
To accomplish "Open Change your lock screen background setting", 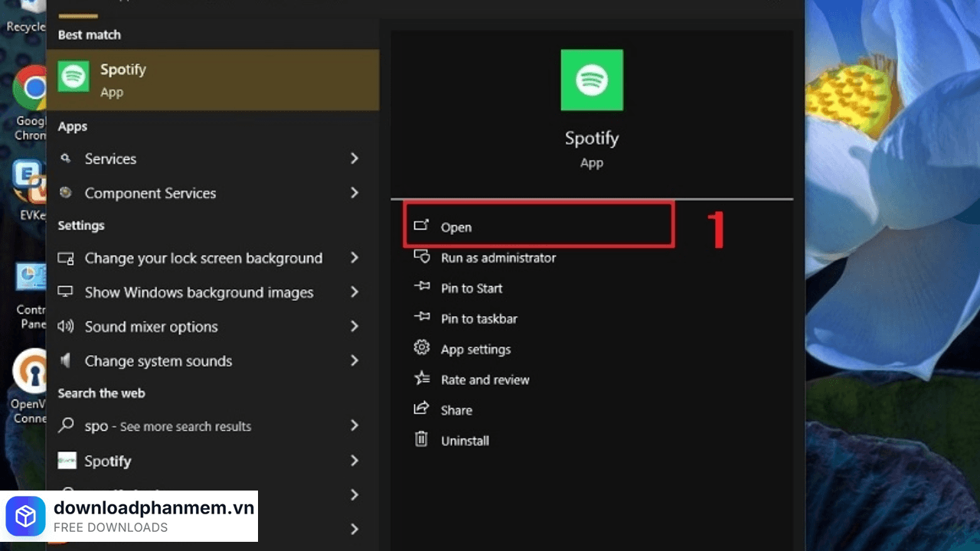I will [204, 258].
